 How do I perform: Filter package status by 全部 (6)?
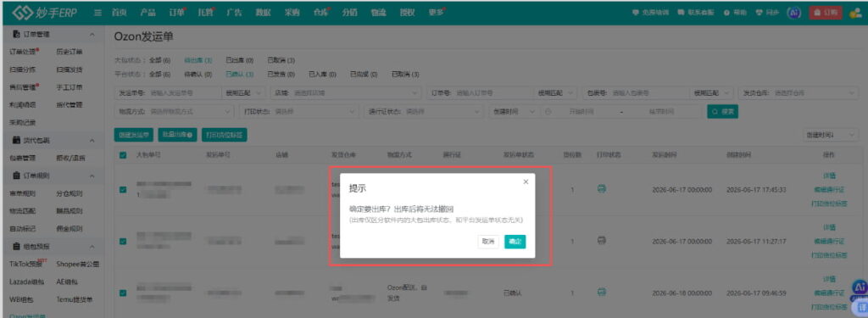point(159,60)
